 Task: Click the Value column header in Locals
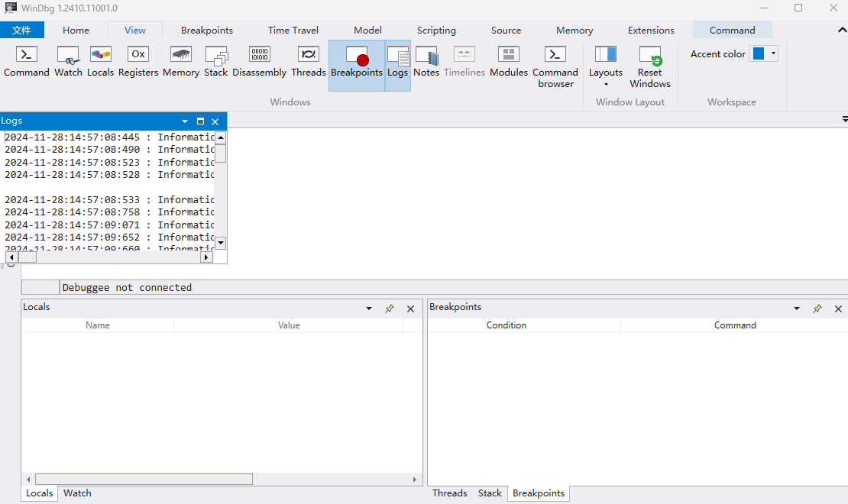pyautogui.click(x=289, y=325)
